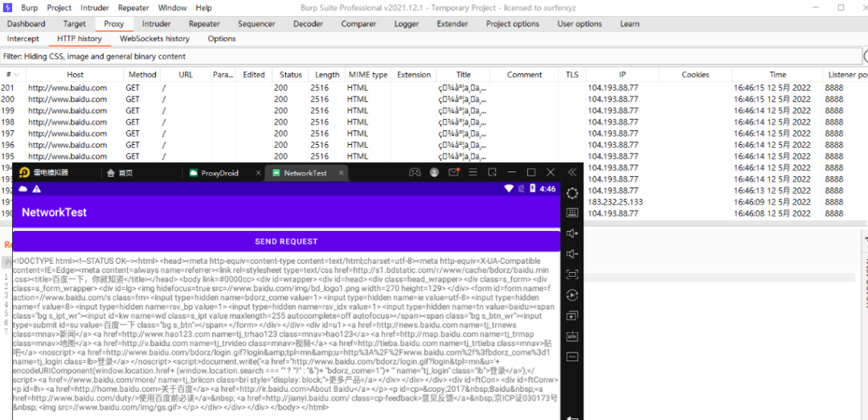Switch to Intruder tab
Image resolution: width=868 pixels, height=420 pixels.
pos(156,24)
